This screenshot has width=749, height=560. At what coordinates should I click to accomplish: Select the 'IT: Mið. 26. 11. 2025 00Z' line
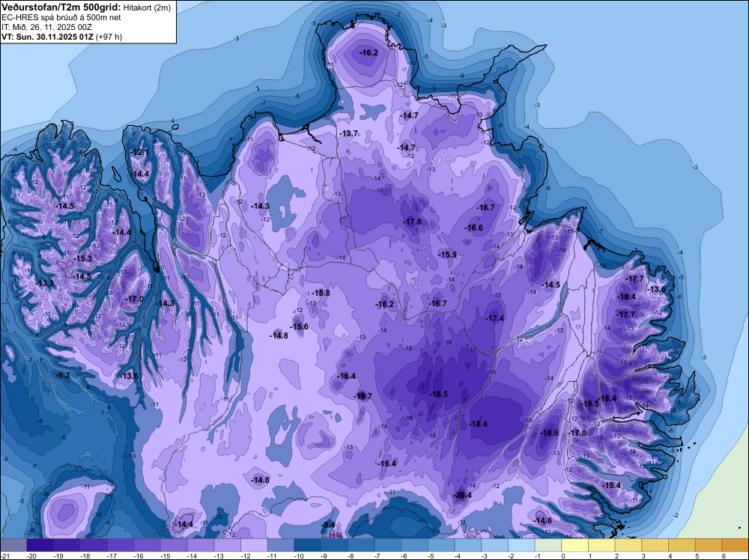tap(46, 27)
